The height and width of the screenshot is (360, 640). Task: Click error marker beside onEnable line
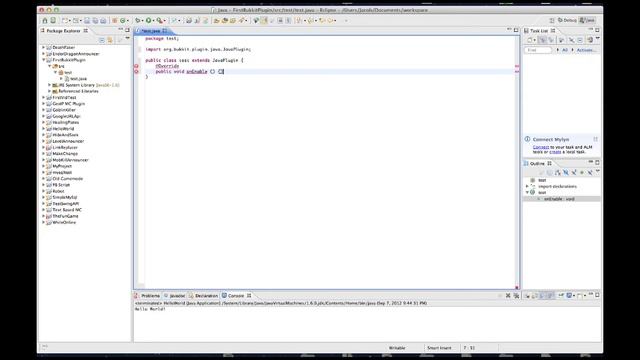(136, 71)
